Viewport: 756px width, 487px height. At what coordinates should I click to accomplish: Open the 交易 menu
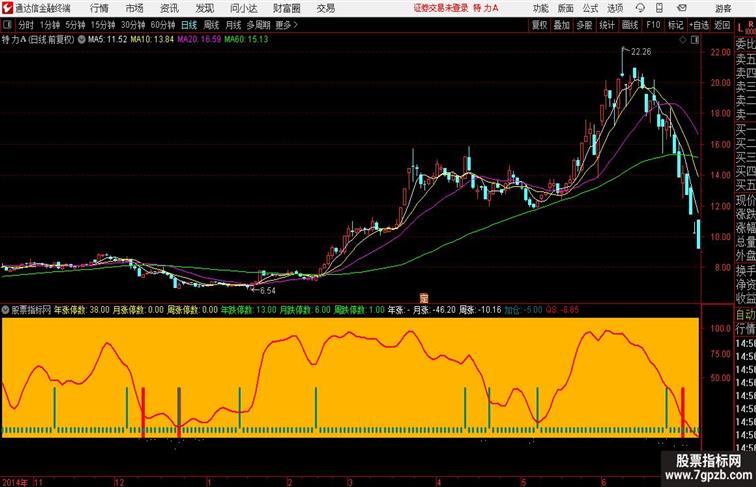click(x=325, y=8)
